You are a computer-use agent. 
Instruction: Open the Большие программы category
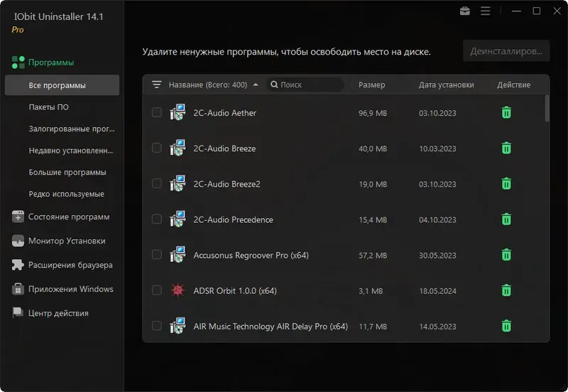(67, 172)
